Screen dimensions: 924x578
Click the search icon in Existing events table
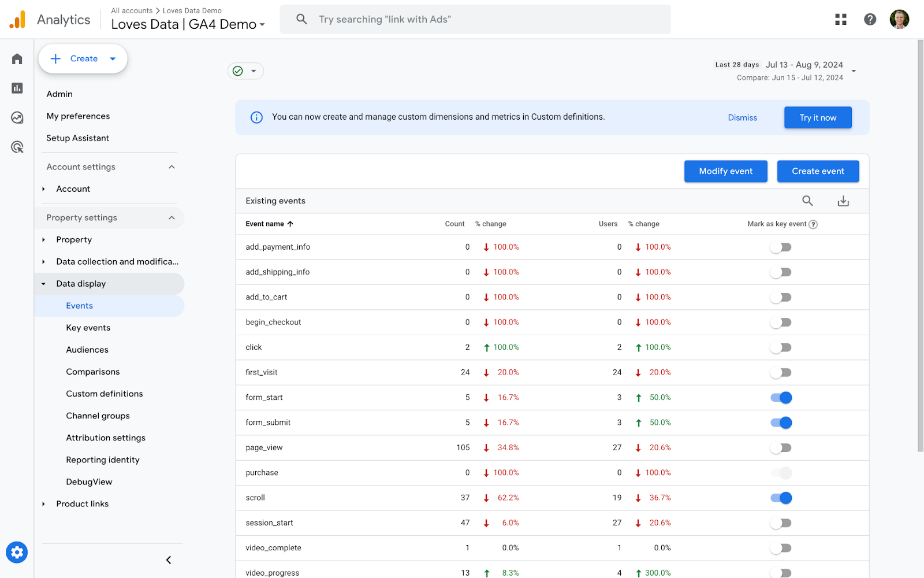coord(807,201)
